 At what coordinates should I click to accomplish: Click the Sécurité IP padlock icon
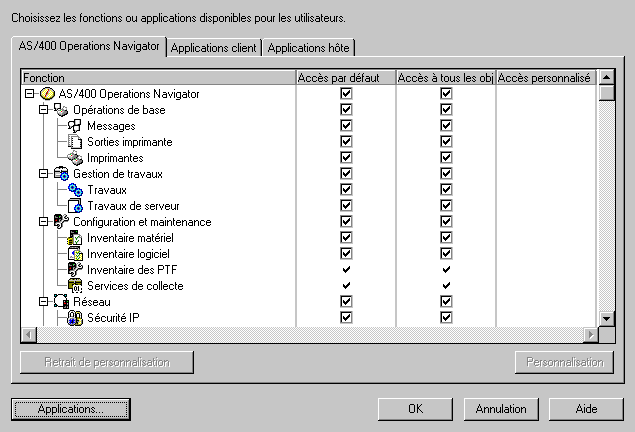pyautogui.click(x=75, y=318)
